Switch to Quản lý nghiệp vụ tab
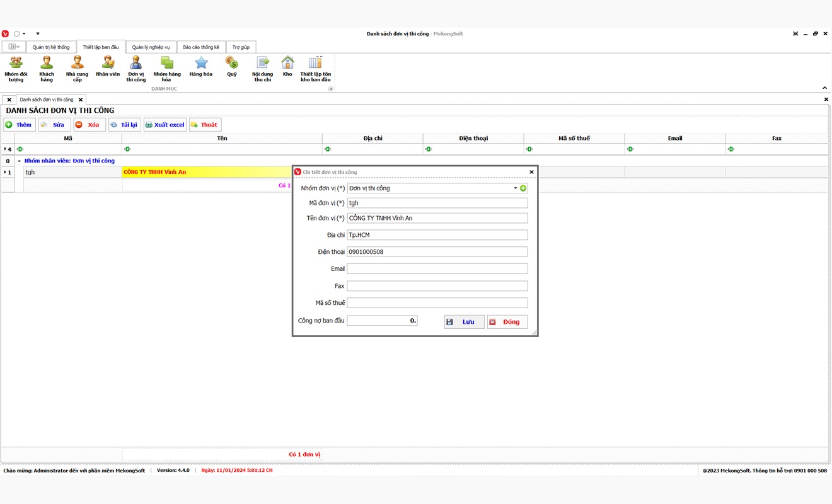This screenshot has height=504, width=832. 151,47
